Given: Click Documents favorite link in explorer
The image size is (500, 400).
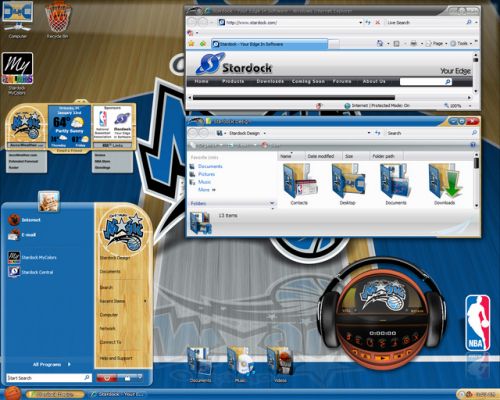Looking at the screenshot, I should 210,166.
